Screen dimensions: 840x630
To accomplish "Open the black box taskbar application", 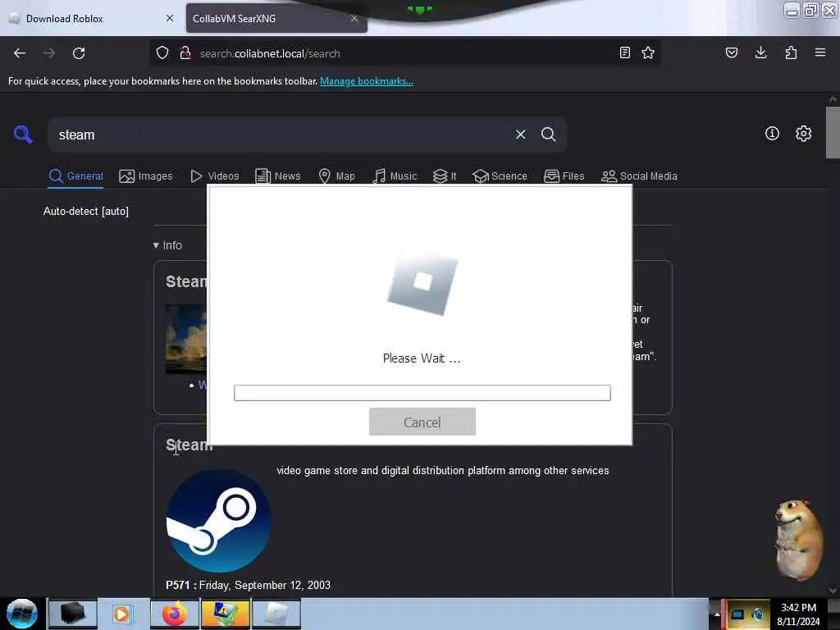I will click(73, 614).
